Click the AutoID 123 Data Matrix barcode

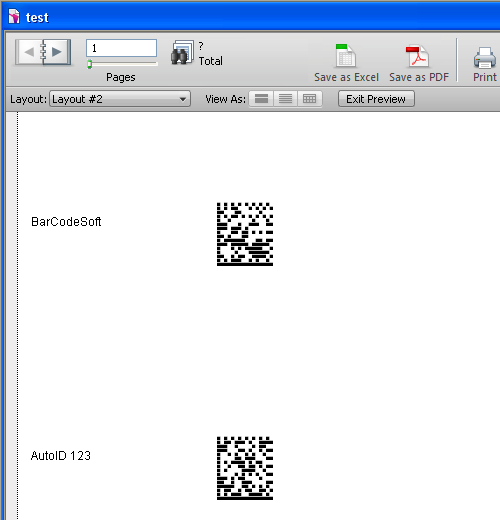point(245,468)
